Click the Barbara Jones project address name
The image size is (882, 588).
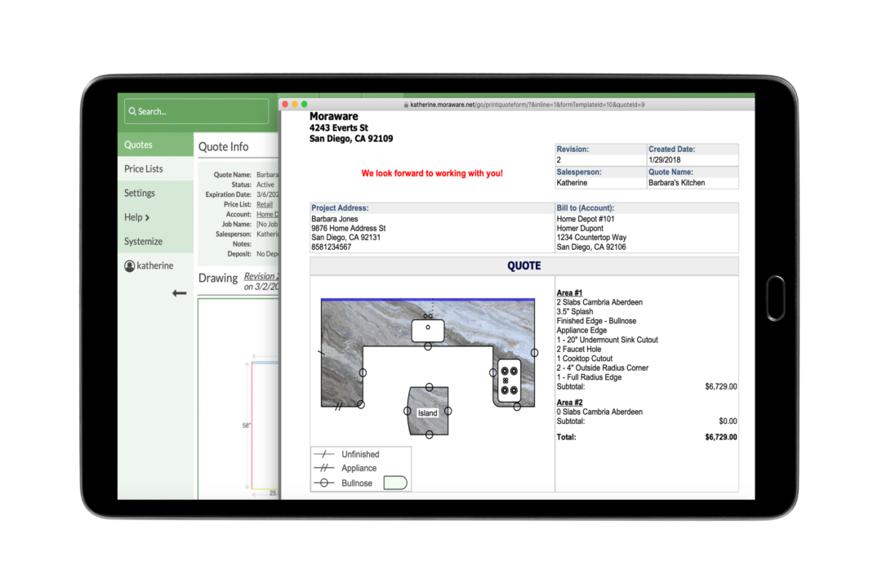coord(334,219)
